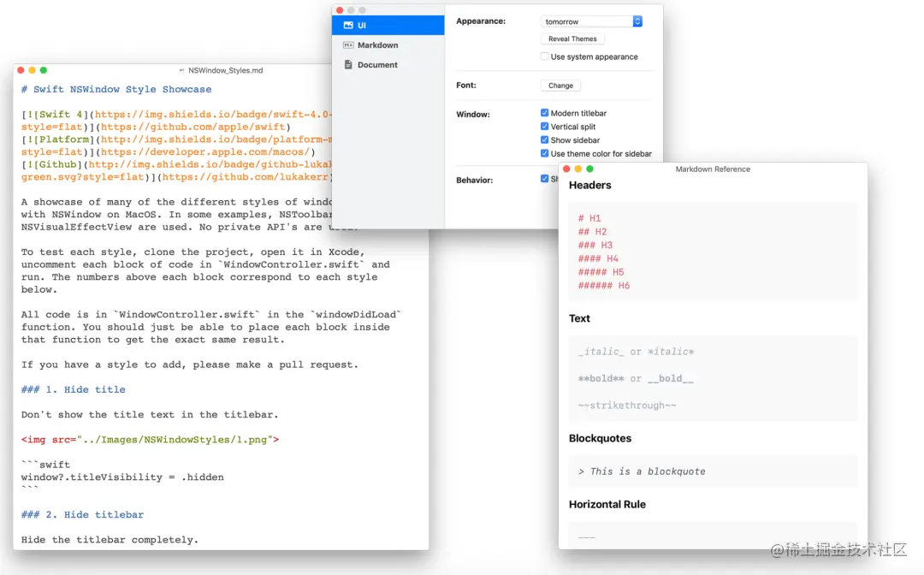The width and height of the screenshot is (924, 575).
Task: Click the Headers section title in Markdown Reference
Action: [589, 185]
